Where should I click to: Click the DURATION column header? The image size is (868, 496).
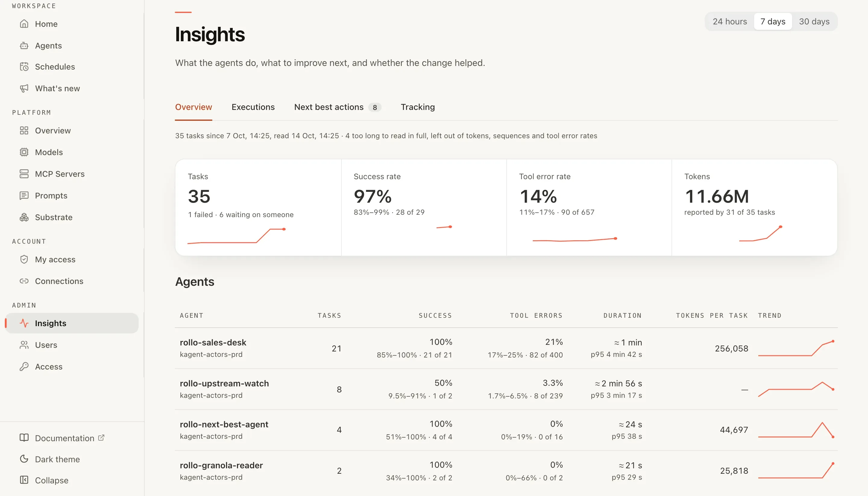pyautogui.click(x=622, y=315)
